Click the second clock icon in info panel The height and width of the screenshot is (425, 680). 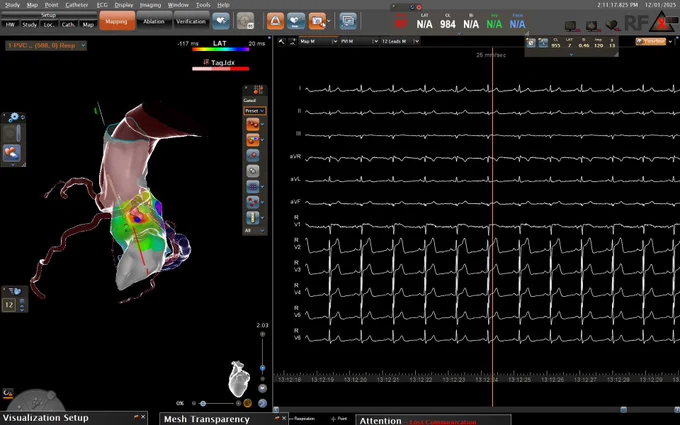point(543,42)
